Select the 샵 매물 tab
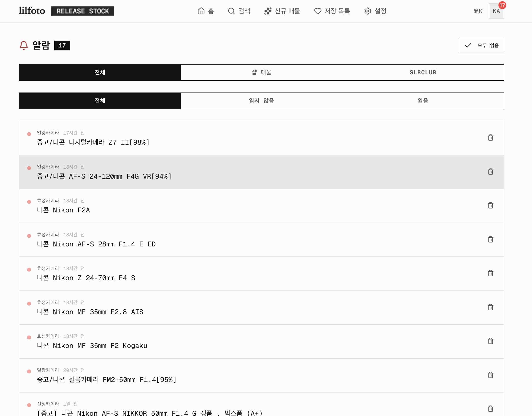The width and height of the screenshot is (532, 416). [261, 72]
